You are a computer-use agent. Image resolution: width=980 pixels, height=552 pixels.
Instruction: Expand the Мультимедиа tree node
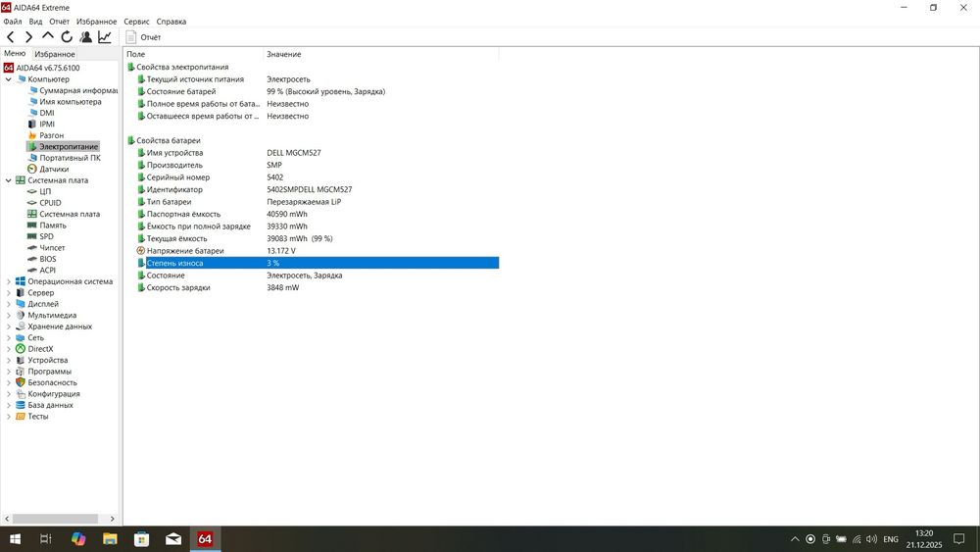(8, 316)
